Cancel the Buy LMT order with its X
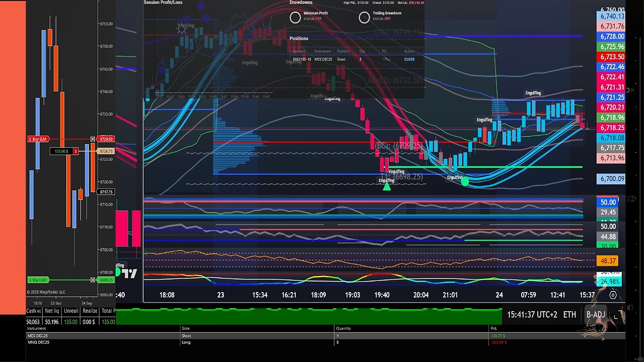This screenshot has width=644, height=362. pyautogui.click(x=93, y=280)
